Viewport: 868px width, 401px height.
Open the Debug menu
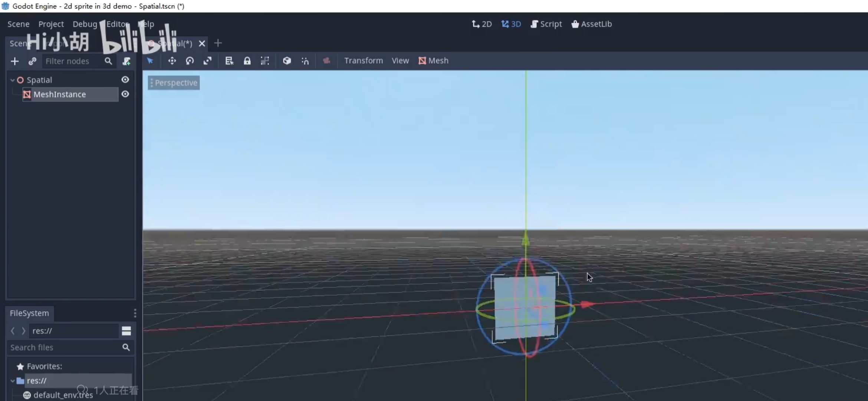[x=84, y=23]
